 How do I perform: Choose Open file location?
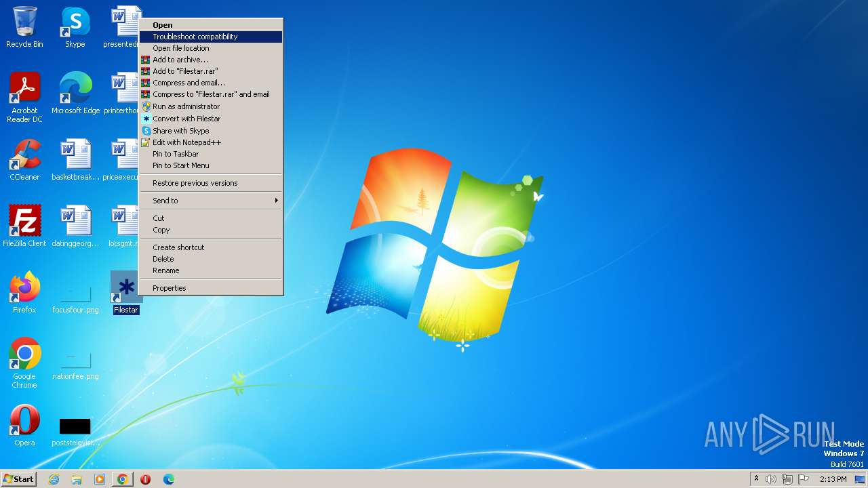211,48
